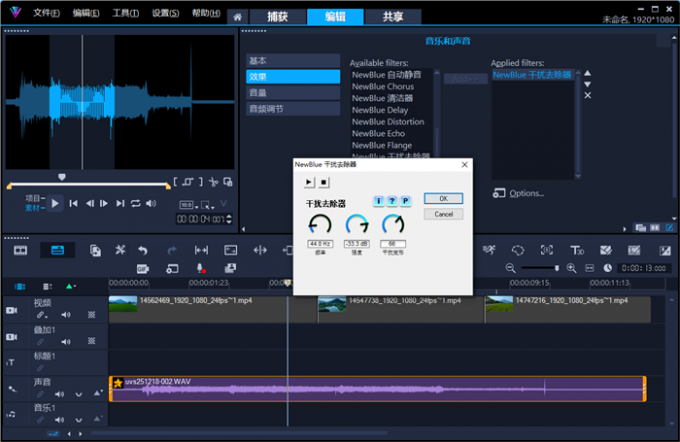Click the stop preview icon in NewBlue dialog
The image size is (680, 442).
pyautogui.click(x=324, y=183)
